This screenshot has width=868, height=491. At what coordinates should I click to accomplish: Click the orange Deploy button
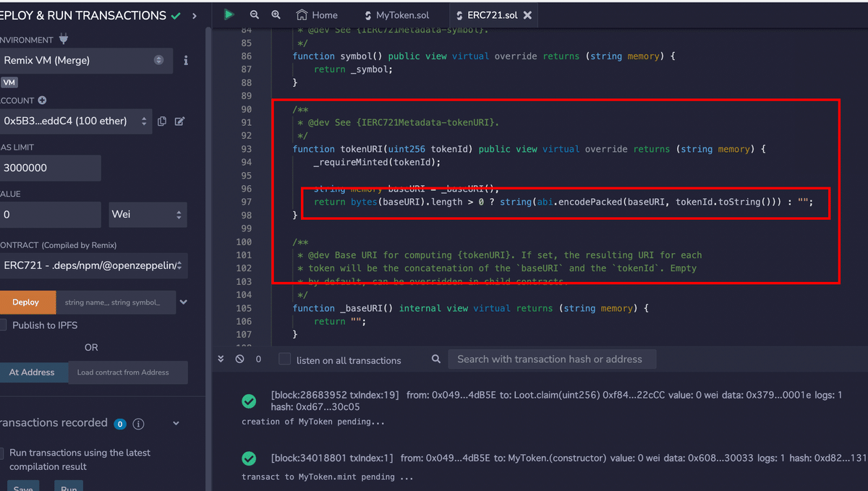[x=27, y=302]
